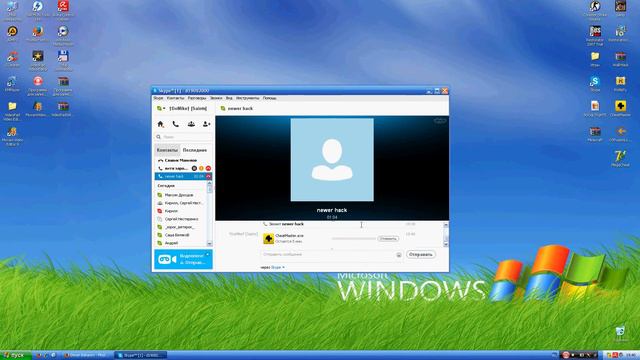Click the CheatMaster.exe transfer progress bar
The image size is (640, 360).
(353, 238)
